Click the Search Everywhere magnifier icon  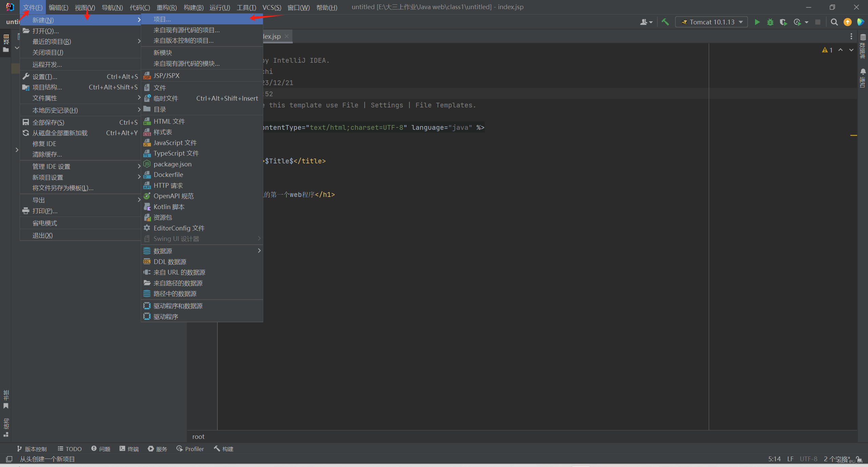(x=834, y=22)
